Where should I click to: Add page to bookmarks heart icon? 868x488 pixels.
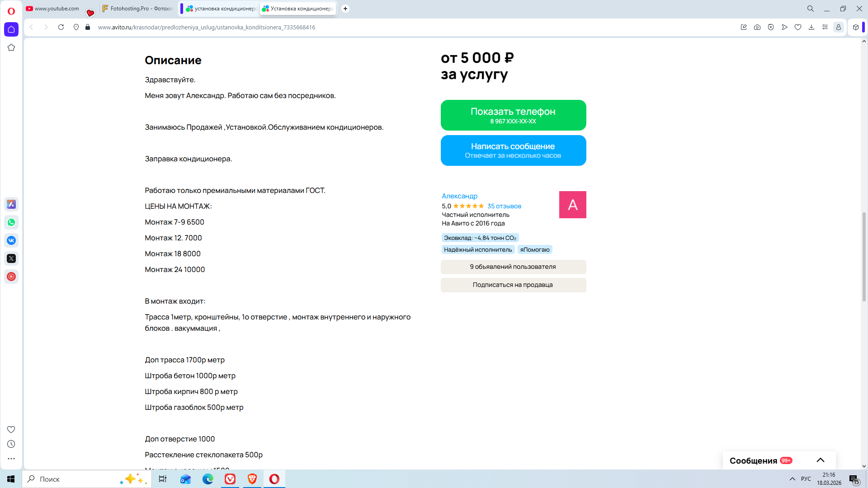coord(798,27)
